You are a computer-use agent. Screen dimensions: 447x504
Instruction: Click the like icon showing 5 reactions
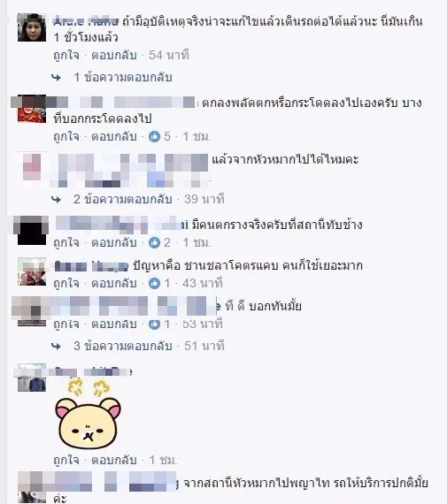tap(155, 137)
